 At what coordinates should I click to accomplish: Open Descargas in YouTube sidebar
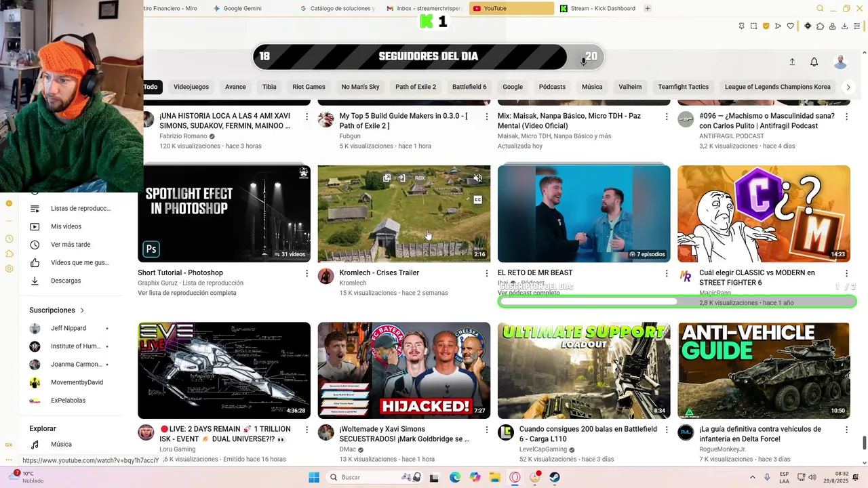(72, 281)
